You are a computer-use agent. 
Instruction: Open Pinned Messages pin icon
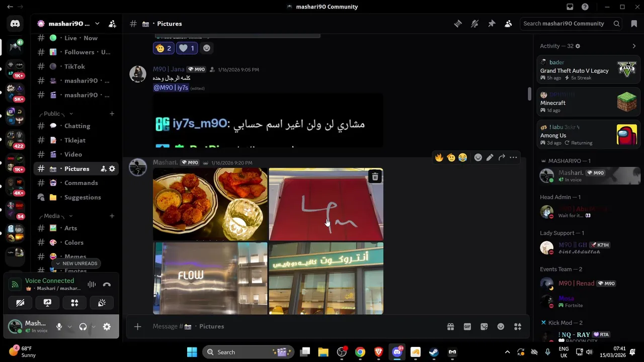[492, 24]
